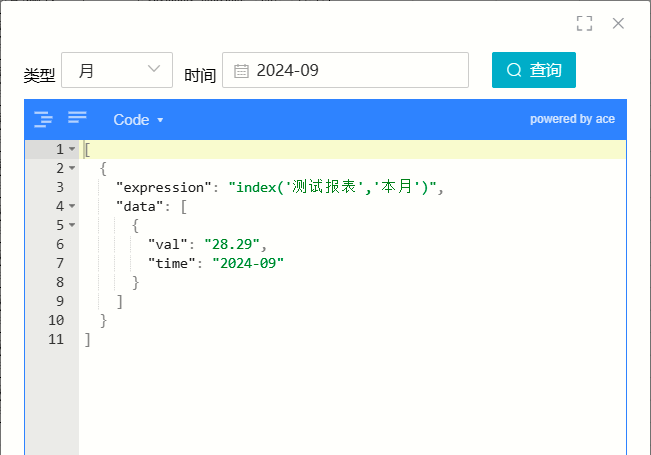Click the 2024-09 time input field
The height and width of the screenshot is (455, 651).
(x=345, y=70)
